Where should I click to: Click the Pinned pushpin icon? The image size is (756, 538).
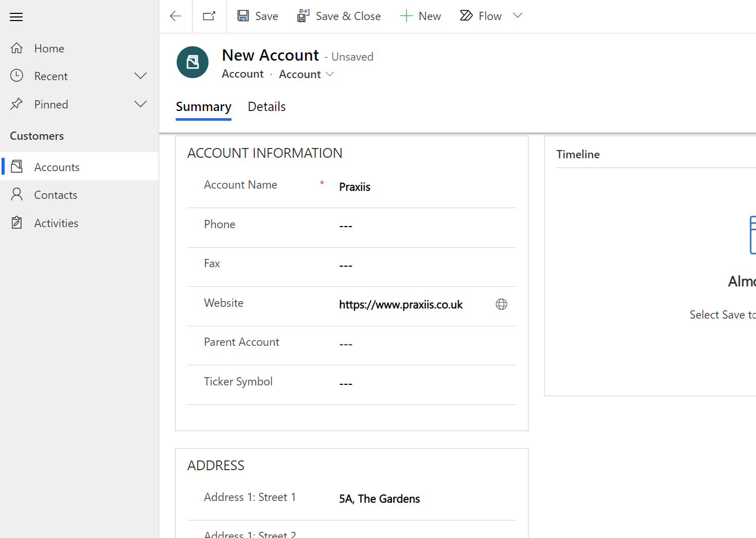click(16, 104)
